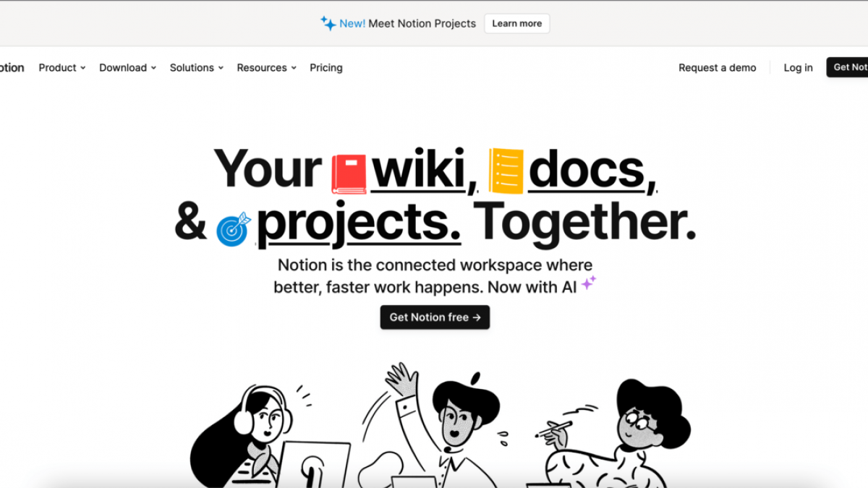The height and width of the screenshot is (488, 868).
Task: Open the Download dropdown menu
Action: click(128, 68)
